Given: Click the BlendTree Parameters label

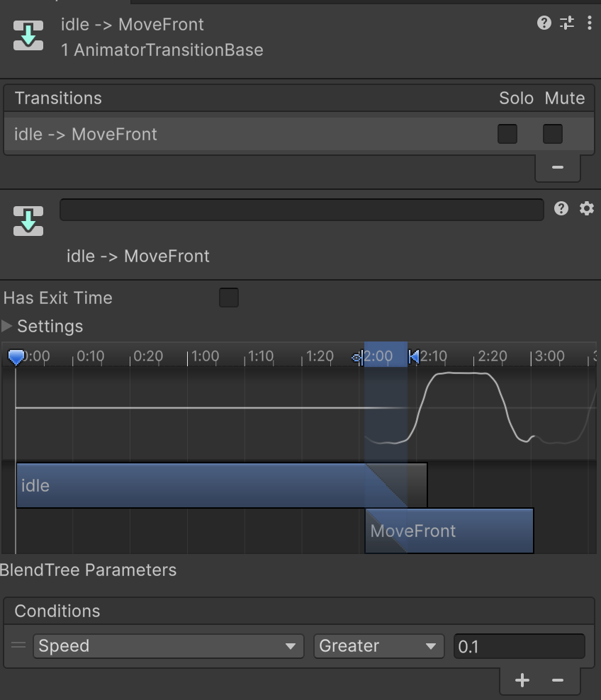Looking at the screenshot, I should pos(88,570).
